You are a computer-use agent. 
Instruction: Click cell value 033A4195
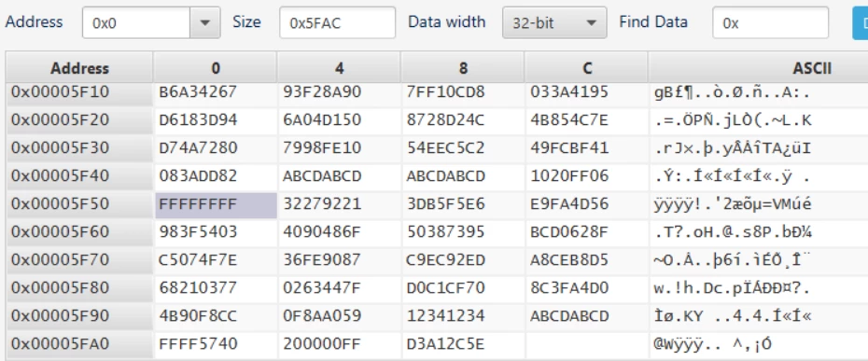[569, 92]
